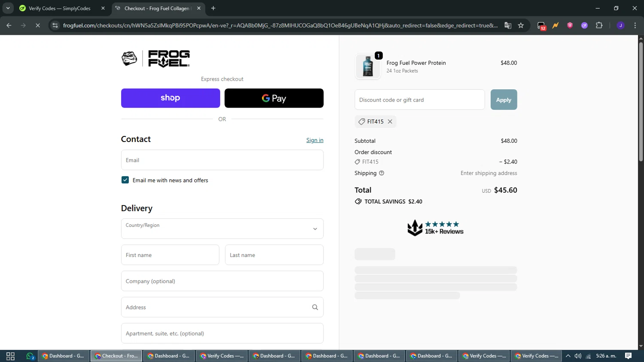Screen dimensions: 644x362
Task: Close the Verify Codes — SimplyCodes tab
Action: (x=103, y=8)
